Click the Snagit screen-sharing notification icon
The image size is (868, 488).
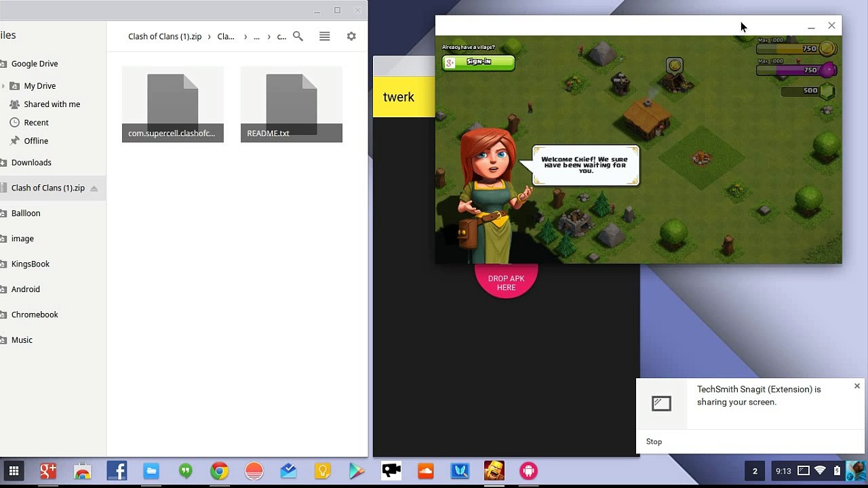coord(661,404)
